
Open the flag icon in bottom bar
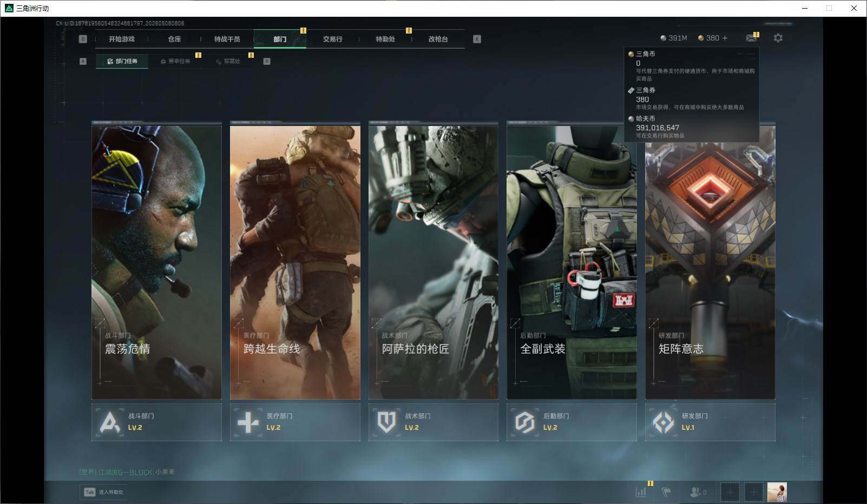pyautogui.click(x=666, y=492)
